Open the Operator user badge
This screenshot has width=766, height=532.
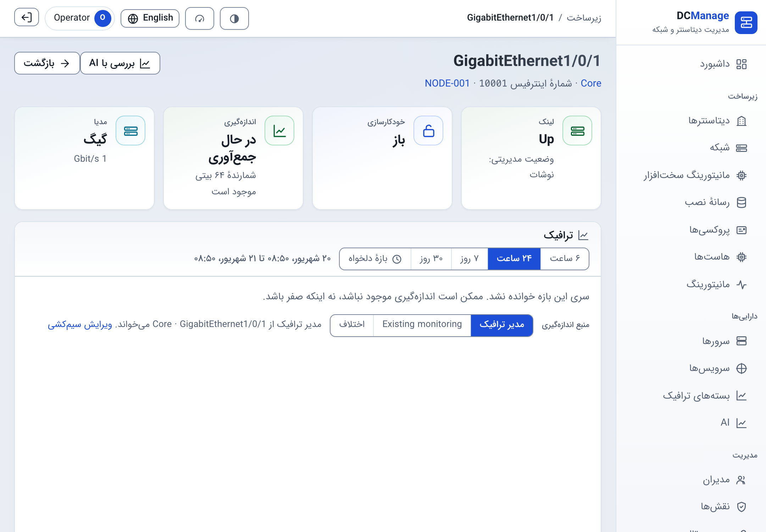(79, 18)
